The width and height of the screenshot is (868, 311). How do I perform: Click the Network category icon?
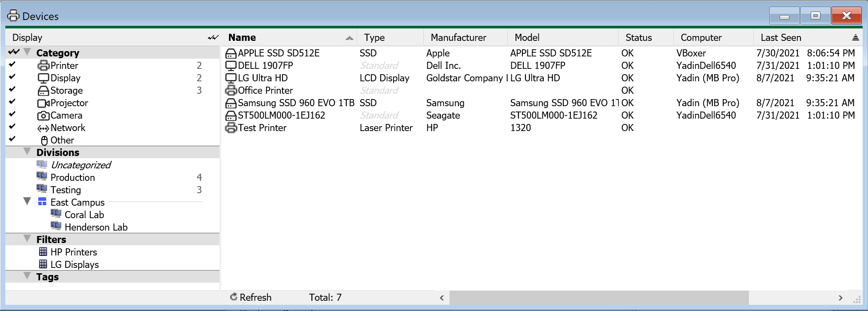(x=44, y=128)
